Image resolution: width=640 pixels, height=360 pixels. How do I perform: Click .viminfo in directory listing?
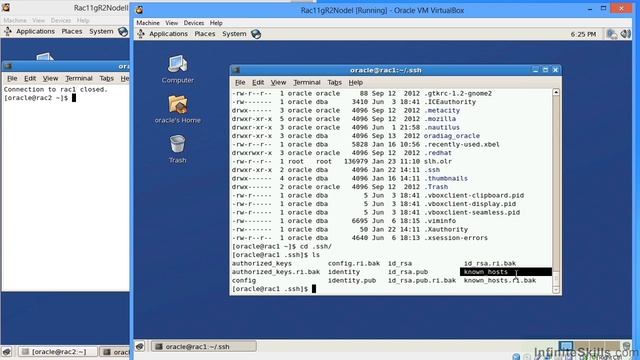pyautogui.click(x=440, y=221)
